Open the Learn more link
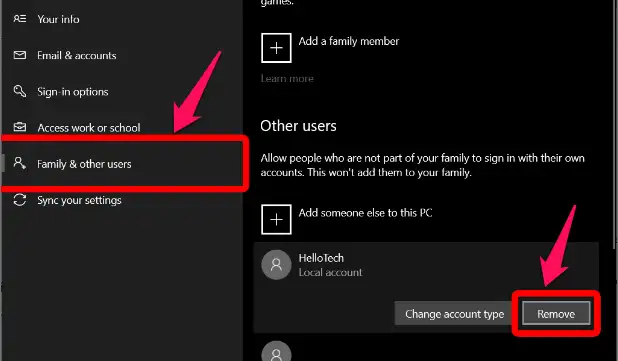This screenshot has width=618, height=361. click(287, 78)
